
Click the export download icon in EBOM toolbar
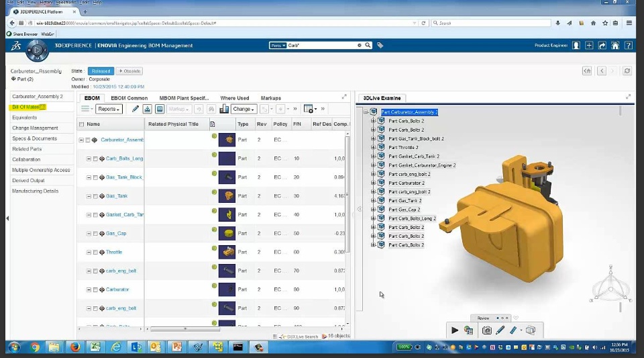point(147,109)
